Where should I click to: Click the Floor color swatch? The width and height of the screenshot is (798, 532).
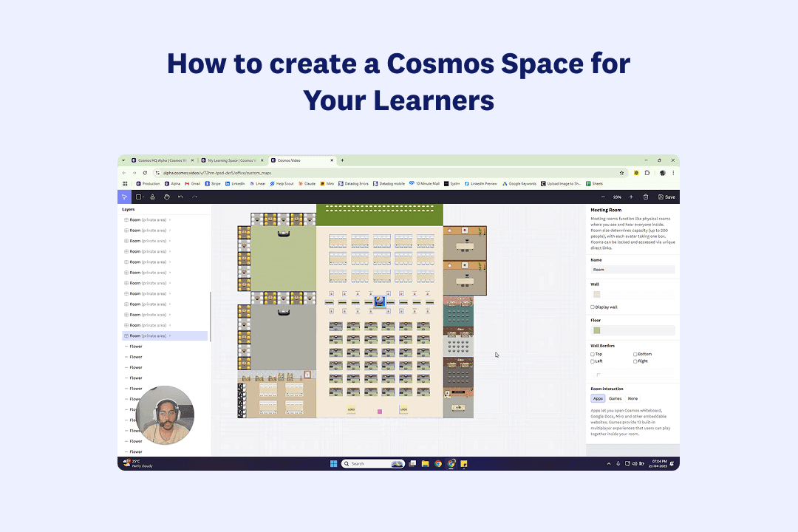(x=598, y=330)
